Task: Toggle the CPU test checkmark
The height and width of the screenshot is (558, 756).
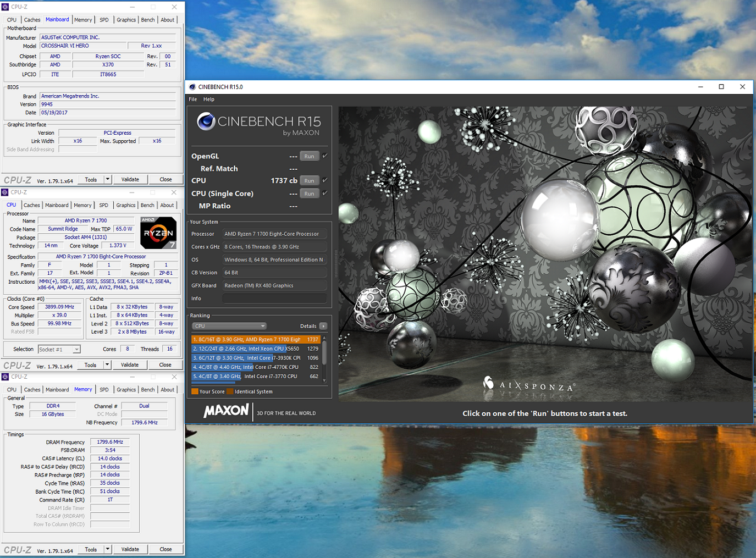Action: pos(325,180)
